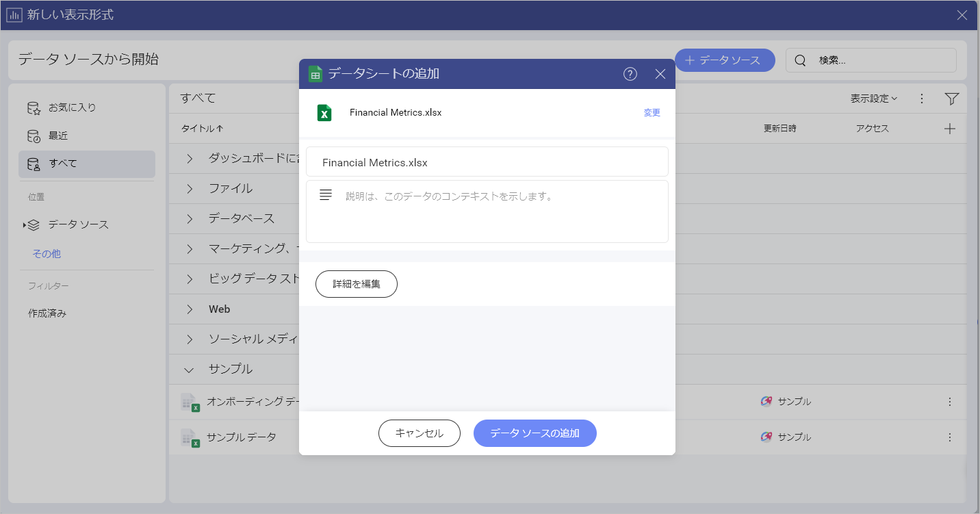Screen dimensions: 980x514
Task: Click the + データ ソース button
Action: pos(725,60)
